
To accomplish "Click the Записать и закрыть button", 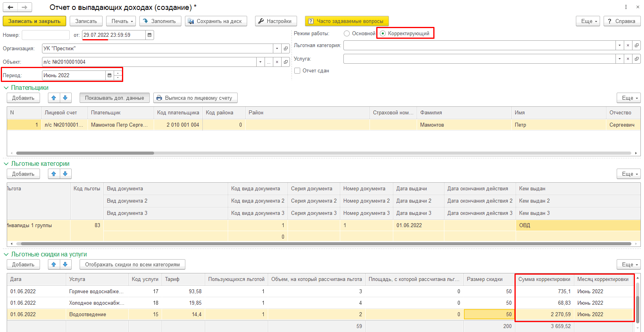I will click(34, 21).
